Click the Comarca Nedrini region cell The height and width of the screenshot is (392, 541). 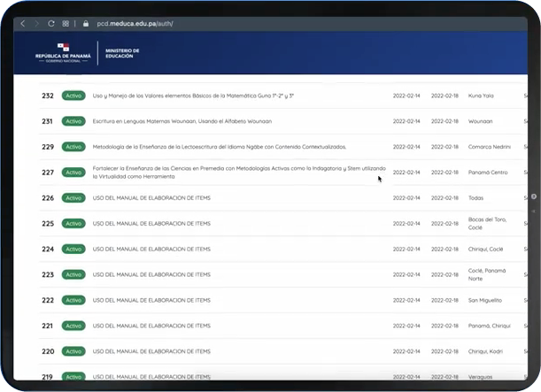click(x=490, y=147)
